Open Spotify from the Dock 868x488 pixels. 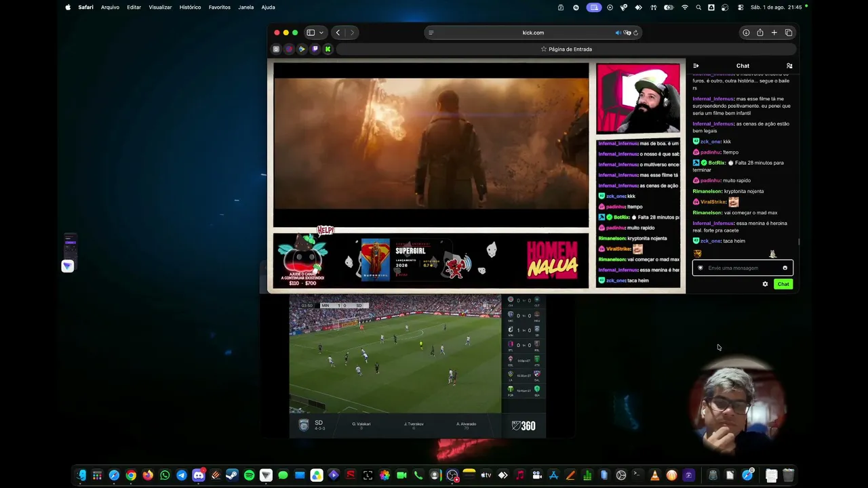click(249, 475)
